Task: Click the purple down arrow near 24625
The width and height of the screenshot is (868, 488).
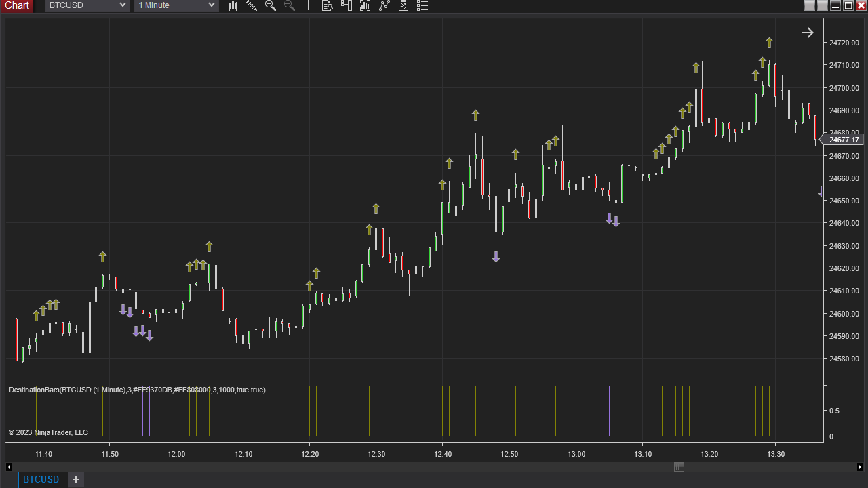Action: (x=496, y=257)
